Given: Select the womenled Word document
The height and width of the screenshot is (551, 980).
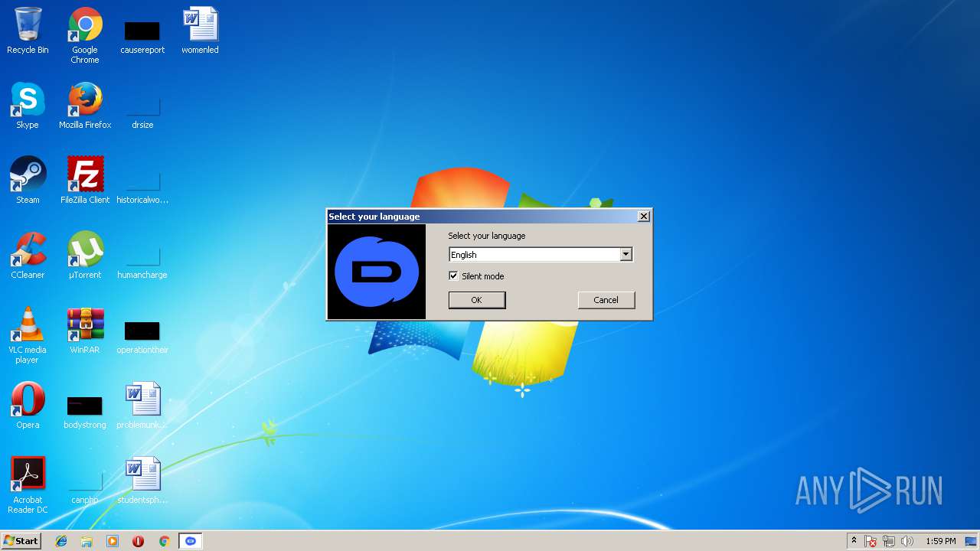Looking at the screenshot, I should pos(200,31).
